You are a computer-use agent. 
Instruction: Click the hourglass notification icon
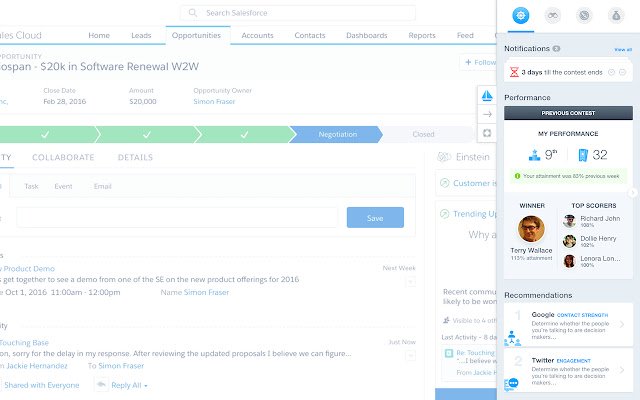click(514, 72)
